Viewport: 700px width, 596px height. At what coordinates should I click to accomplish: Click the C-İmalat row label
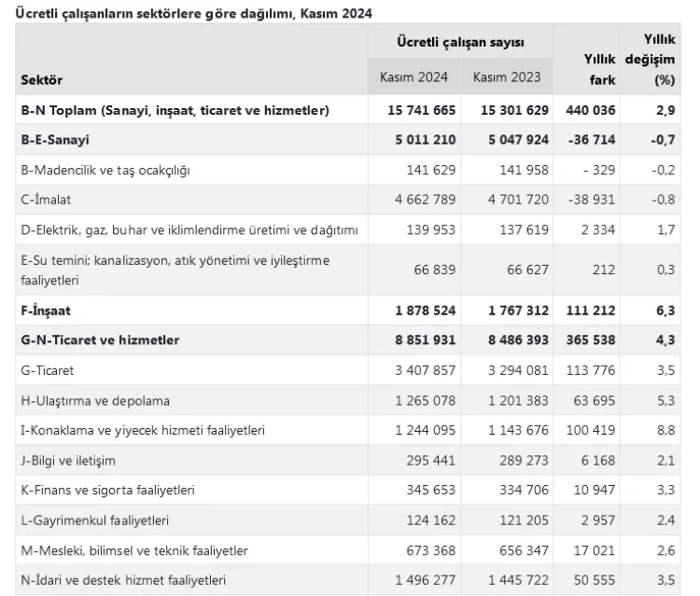tap(46, 200)
